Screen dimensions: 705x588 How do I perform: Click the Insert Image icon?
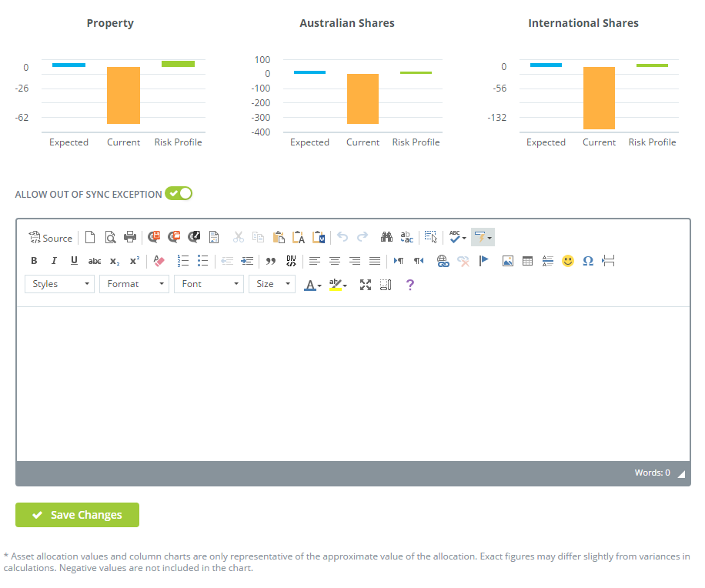[508, 261]
